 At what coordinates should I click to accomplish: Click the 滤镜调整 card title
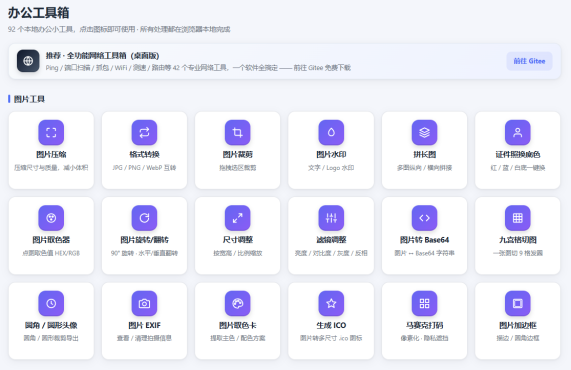coord(331,240)
